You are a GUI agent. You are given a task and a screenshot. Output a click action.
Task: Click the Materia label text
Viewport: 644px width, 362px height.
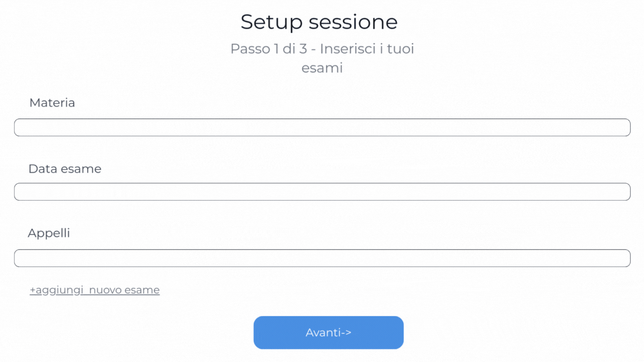click(52, 103)
